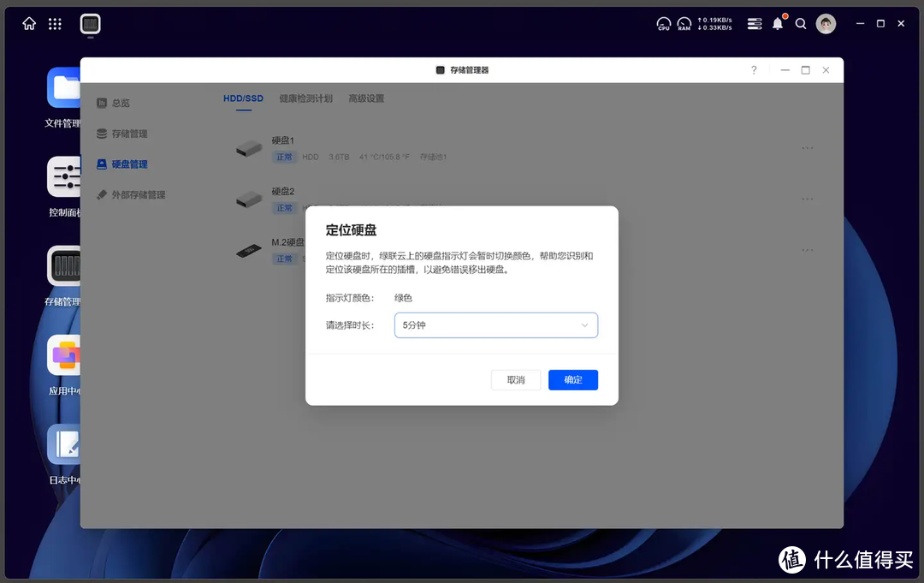This screenshot has height=583, width=924.
Task: Open the task manager list icon
Action: click(754, 24)
